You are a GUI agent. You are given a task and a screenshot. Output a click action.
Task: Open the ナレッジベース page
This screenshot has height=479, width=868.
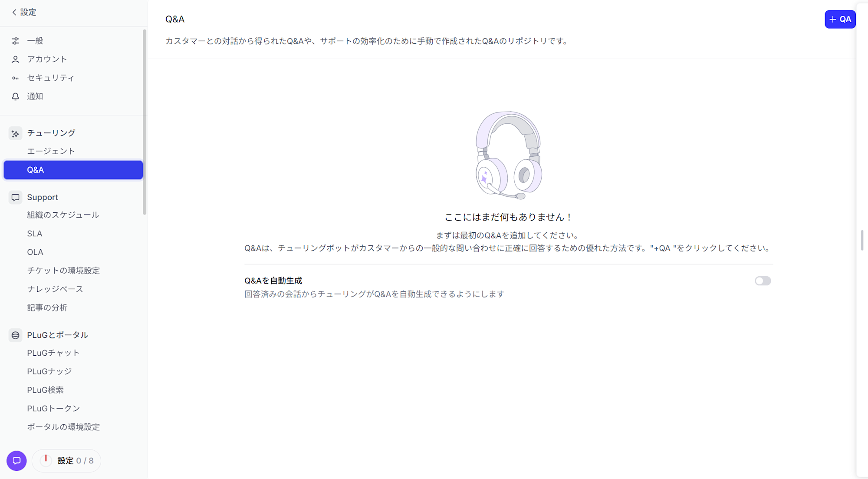pos(55,289)
